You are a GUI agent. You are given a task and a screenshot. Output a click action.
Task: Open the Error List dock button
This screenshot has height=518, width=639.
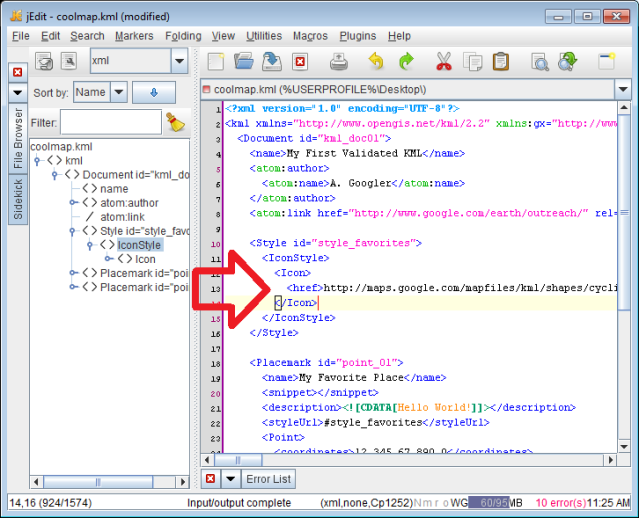pyautogui.click(x=269, y=479)
